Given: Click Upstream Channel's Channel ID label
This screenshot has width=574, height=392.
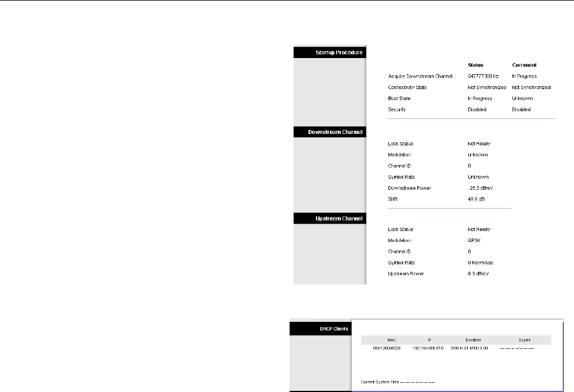Looking at the screenshot, I should pyautogui.click(x=399, y=251).
